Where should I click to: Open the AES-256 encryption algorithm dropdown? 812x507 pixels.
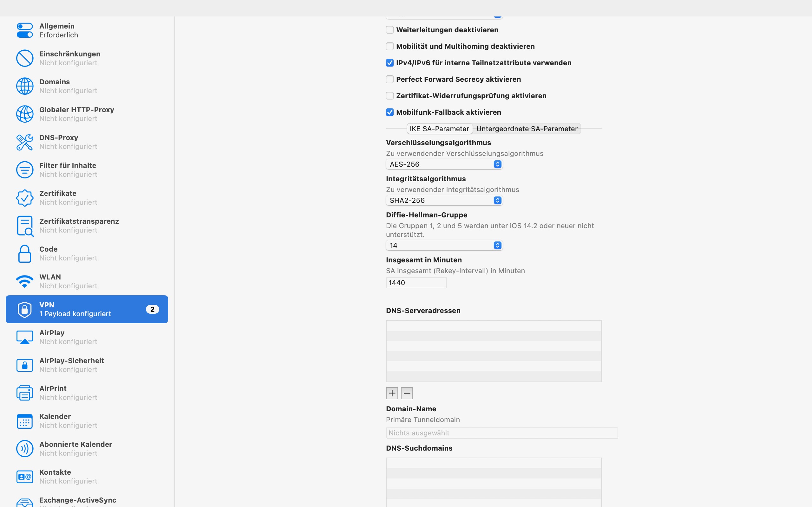[x=444, y=164]
